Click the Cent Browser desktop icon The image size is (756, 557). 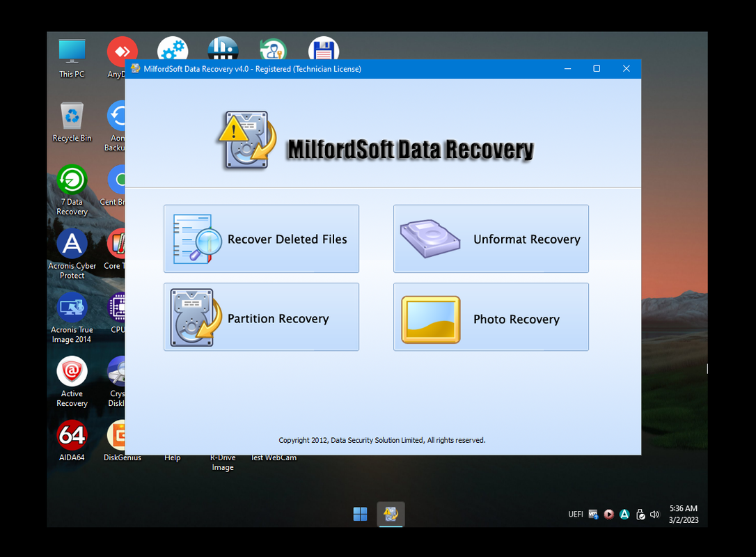click(113, 186)
